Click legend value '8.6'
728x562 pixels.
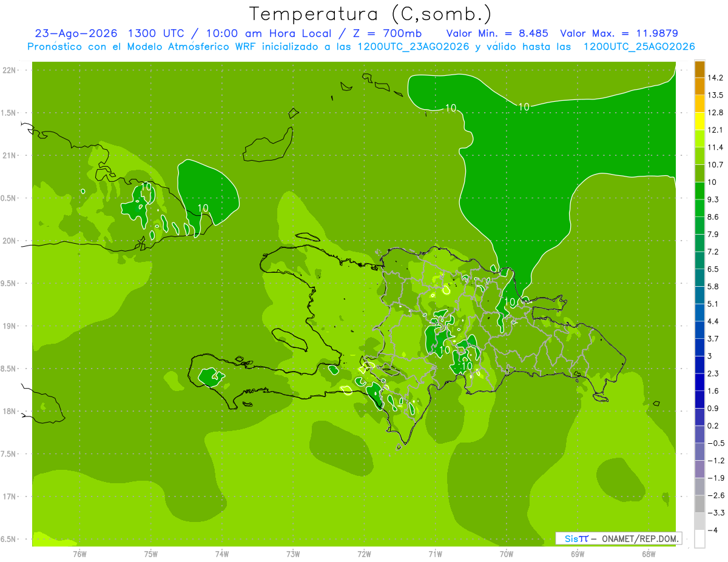click(713, 216)
